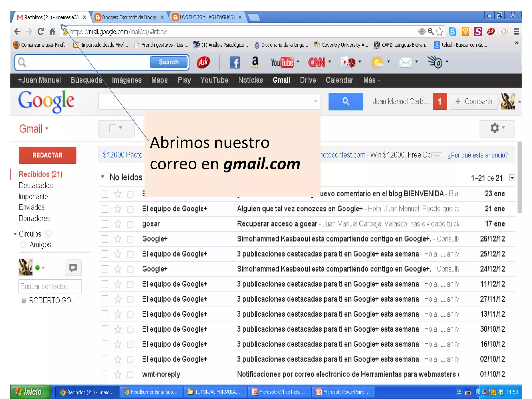
Task: Click the inbox vertical scrollbar
Action: [519, 178]
